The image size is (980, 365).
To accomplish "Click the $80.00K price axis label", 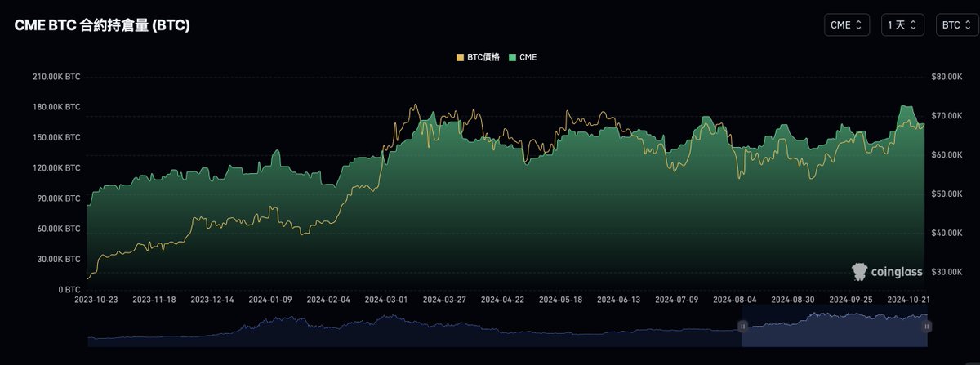I will coord(947,77).
